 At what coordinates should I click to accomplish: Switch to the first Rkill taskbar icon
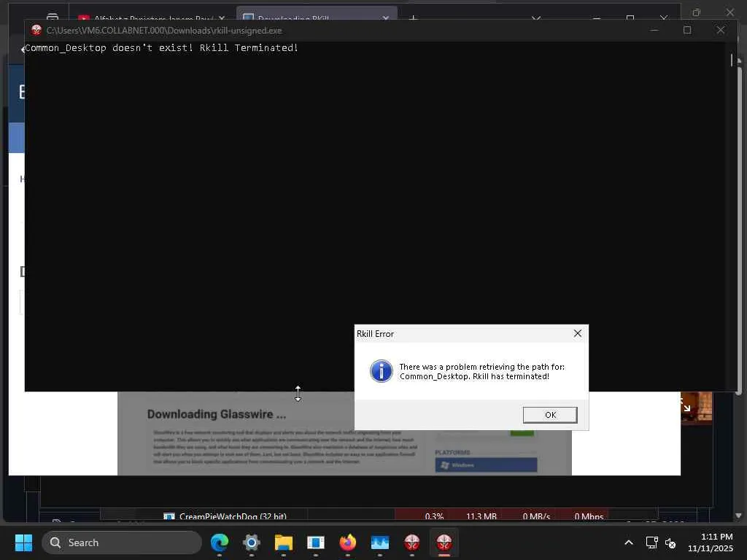tap(412, 542)
